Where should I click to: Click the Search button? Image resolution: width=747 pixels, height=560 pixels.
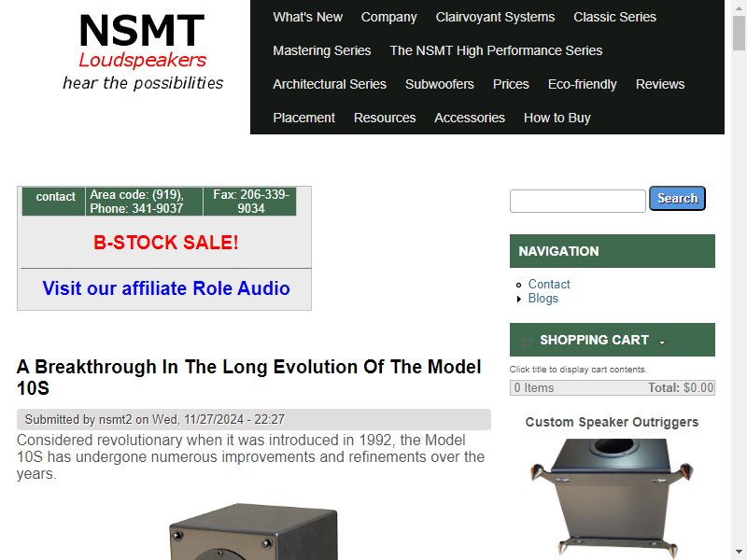[x=677, y=199]
